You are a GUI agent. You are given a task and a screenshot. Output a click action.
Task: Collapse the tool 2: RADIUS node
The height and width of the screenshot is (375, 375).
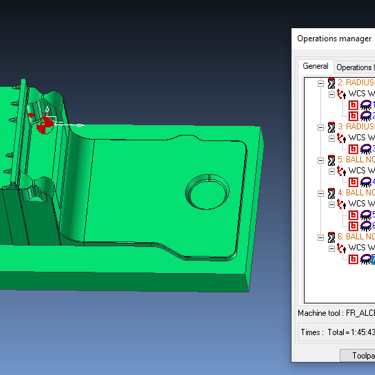click(x=321, y=83)
